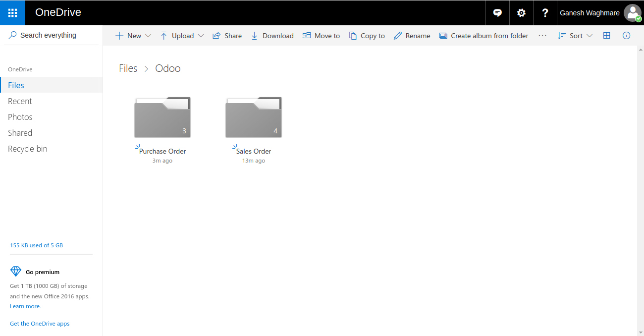Open the help question mark icon
Viewport: 644px width, 336px height.
coord(545,13)
